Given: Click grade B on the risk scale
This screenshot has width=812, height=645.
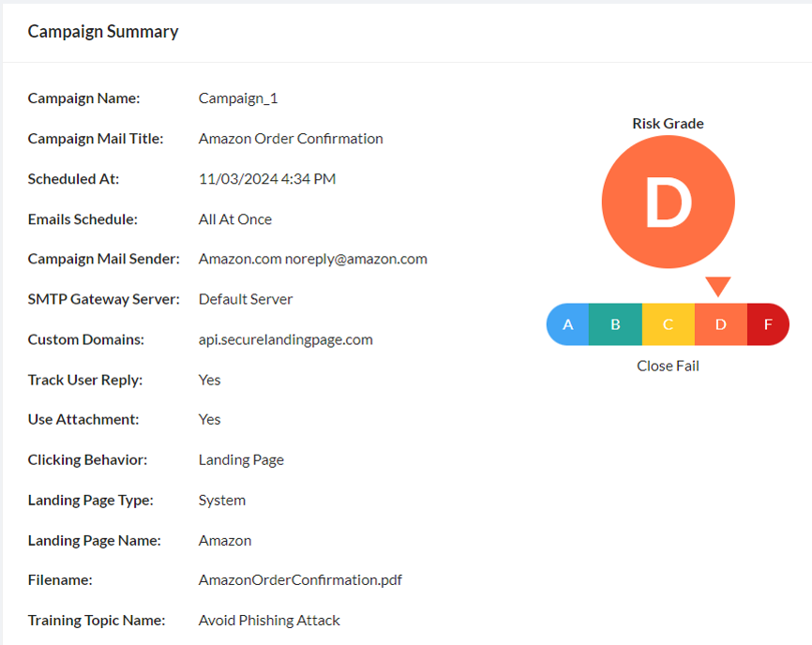Looking at the screenshot, I should tap(616, 323).
